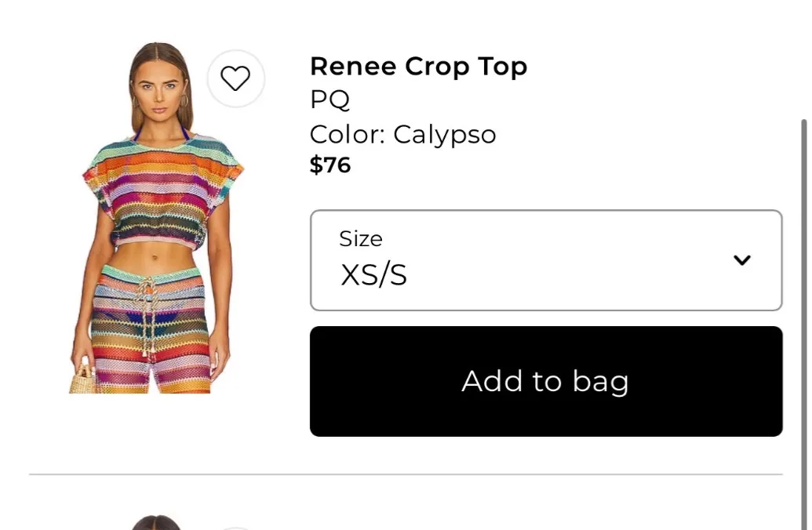
Task: Open the Renee Crop Top title link
Action: 418,67
